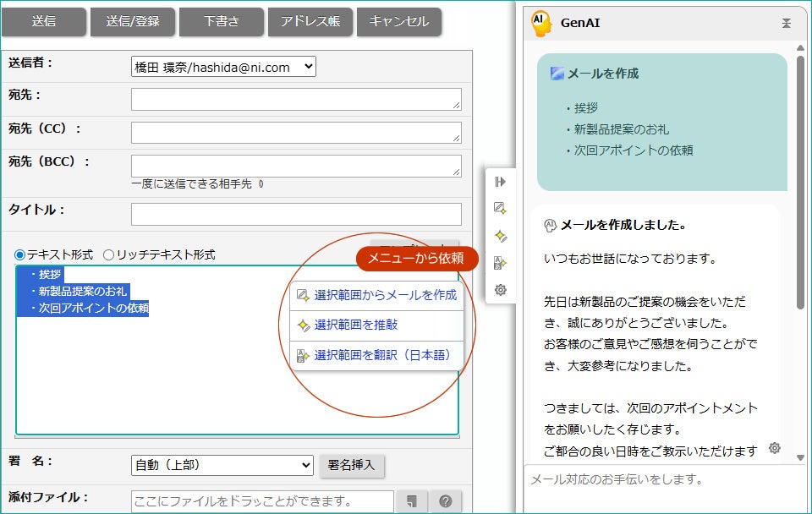This screenshot has height=514, width=812.
Task: Click the attach file icon button
Action: click(x=412, y=501)
